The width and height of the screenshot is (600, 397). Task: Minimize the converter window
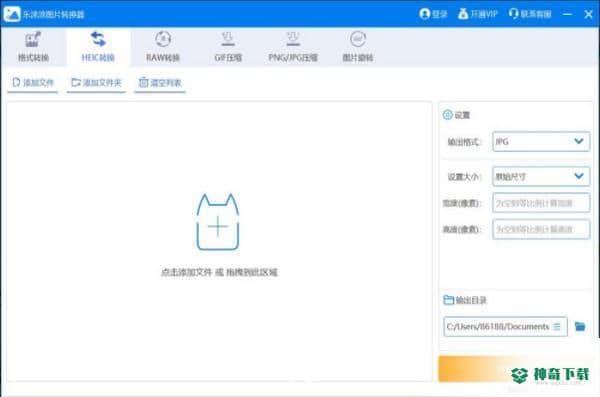click(x=567, y=14)
